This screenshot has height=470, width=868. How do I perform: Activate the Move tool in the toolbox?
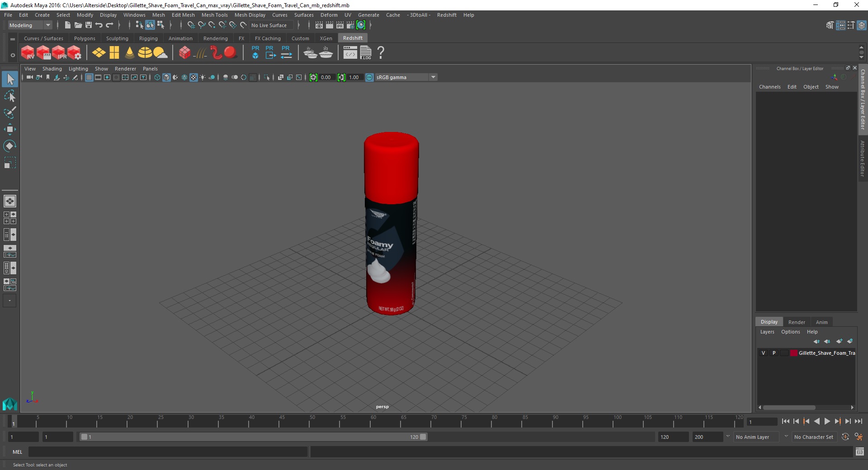coord(10,129)
